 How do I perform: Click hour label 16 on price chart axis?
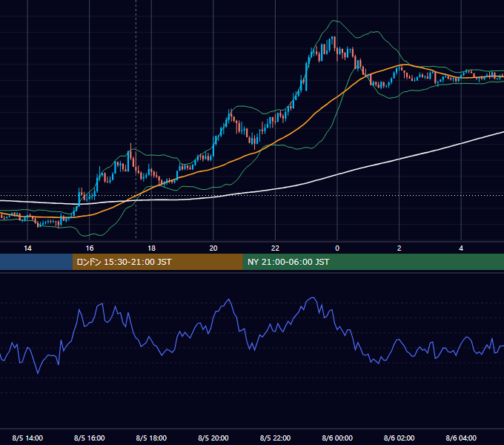pos(90,248)
